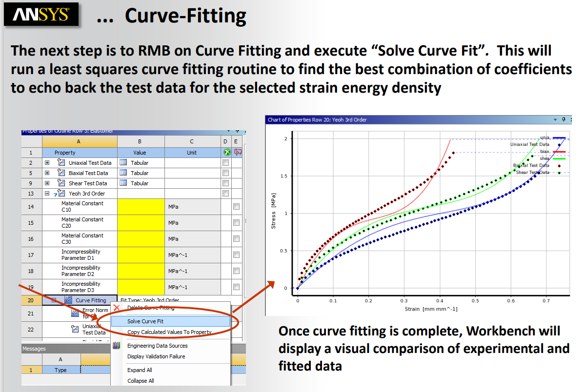Choose Expand All in context menu
This screenshot has width=587, height=392.
(170, 370)
